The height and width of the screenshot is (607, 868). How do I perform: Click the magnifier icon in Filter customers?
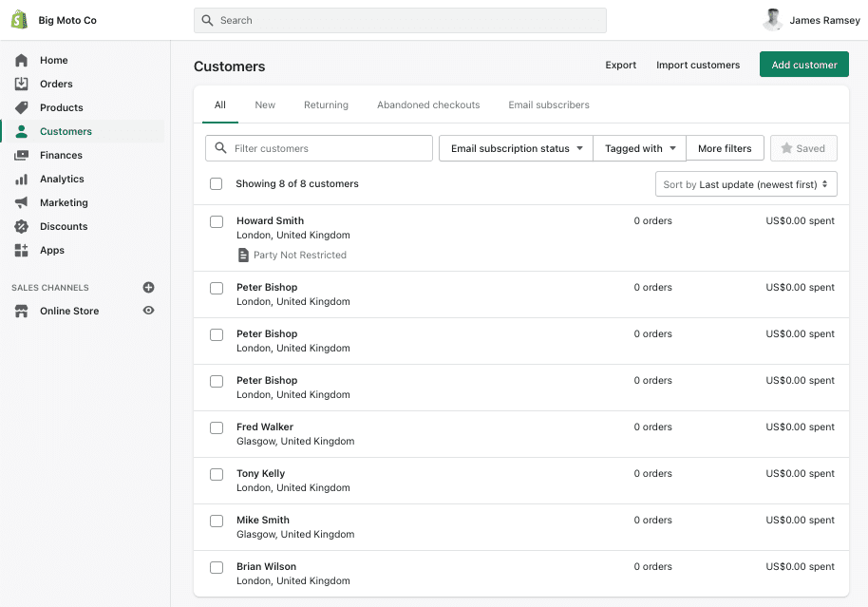click(x=220, y=148)
